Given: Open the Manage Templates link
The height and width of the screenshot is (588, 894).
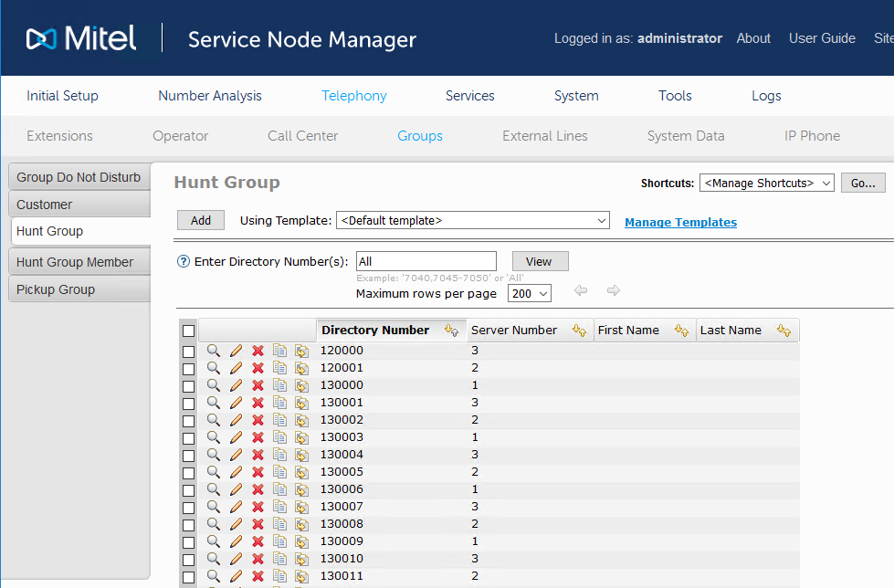Looking at the screenshot, I should coord(680,222).
